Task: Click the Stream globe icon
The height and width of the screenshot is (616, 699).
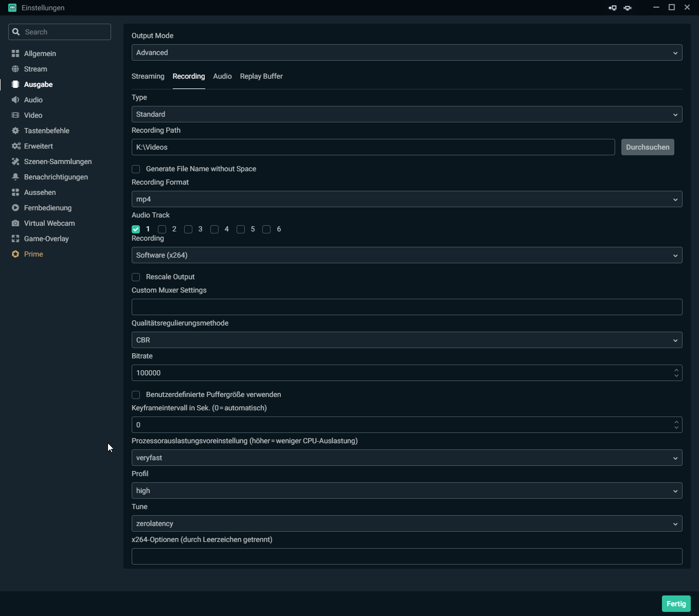Action: coord(15,69)
